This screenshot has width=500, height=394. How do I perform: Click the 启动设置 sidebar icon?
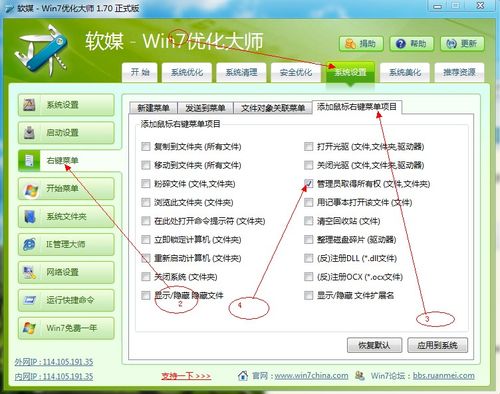29,133
